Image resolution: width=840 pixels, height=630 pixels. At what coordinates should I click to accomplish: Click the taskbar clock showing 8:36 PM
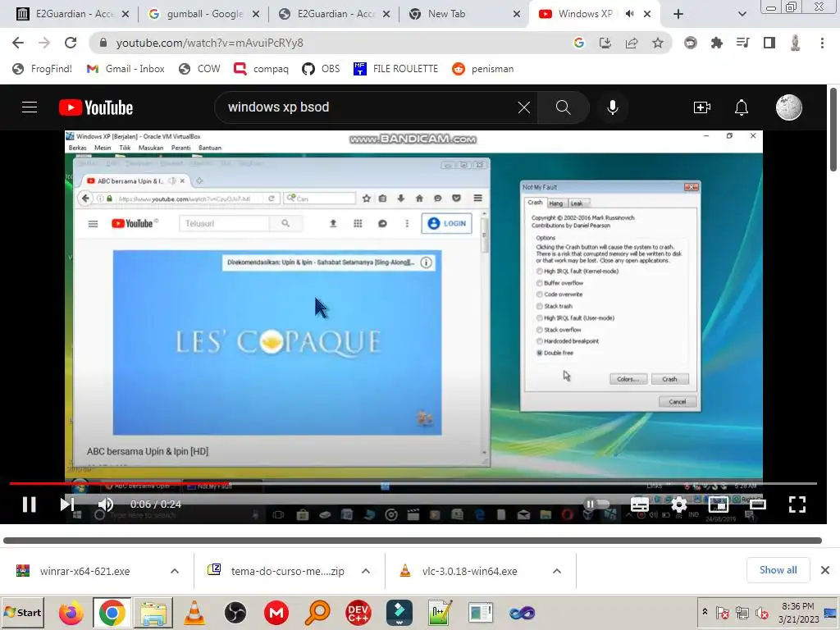(x=798, y=613)
